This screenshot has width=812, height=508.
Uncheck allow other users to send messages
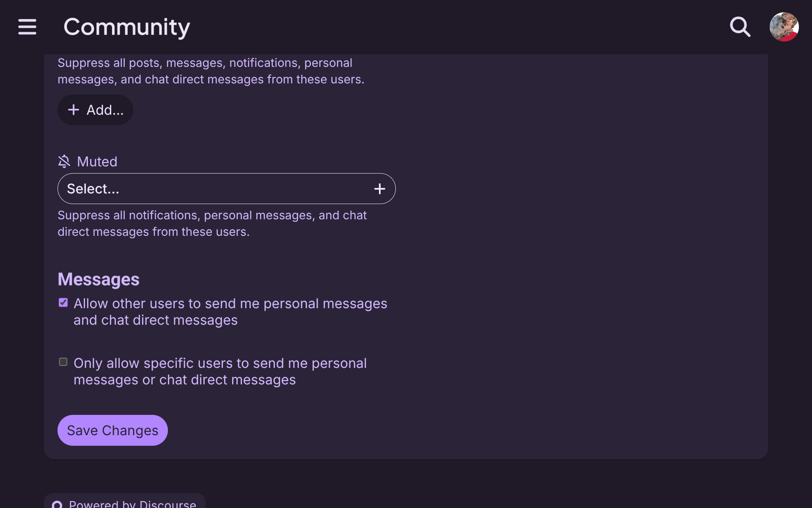(63, 303)
